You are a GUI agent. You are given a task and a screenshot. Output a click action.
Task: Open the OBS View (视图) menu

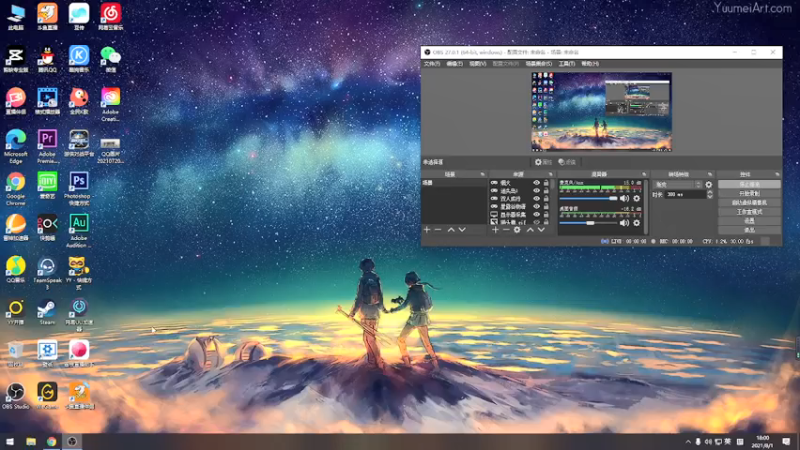478,64
